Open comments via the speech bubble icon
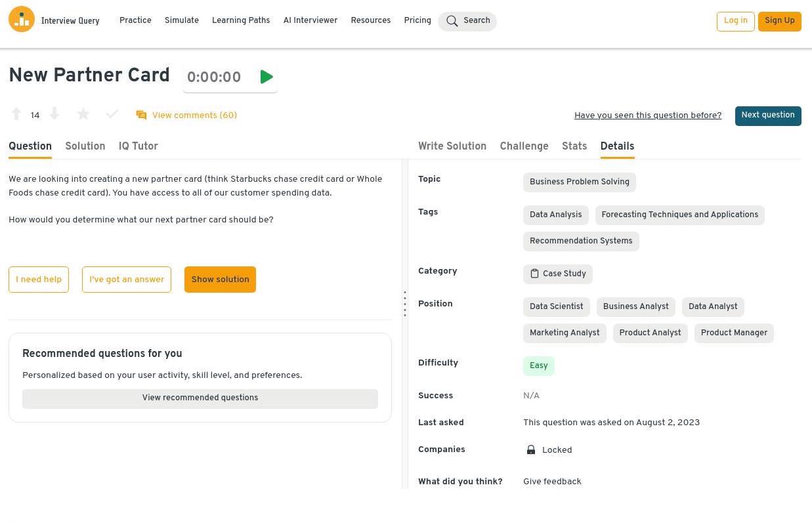812x523 pixels. [141, 115]
